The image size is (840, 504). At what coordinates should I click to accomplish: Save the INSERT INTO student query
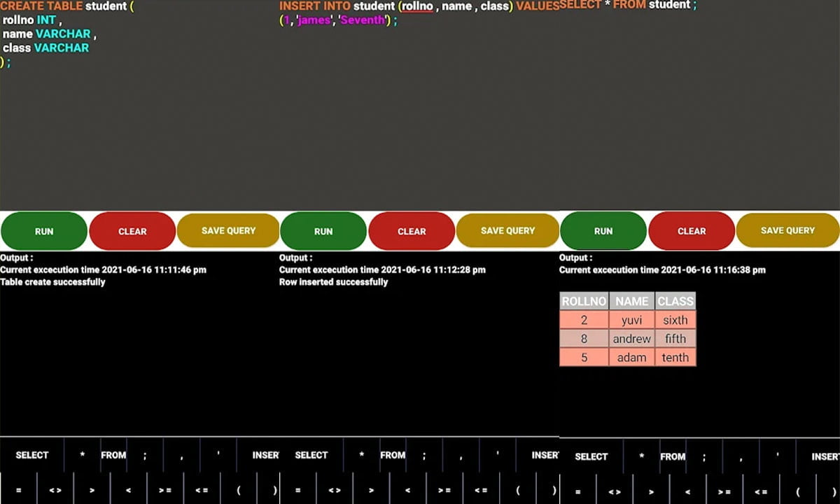507,230
